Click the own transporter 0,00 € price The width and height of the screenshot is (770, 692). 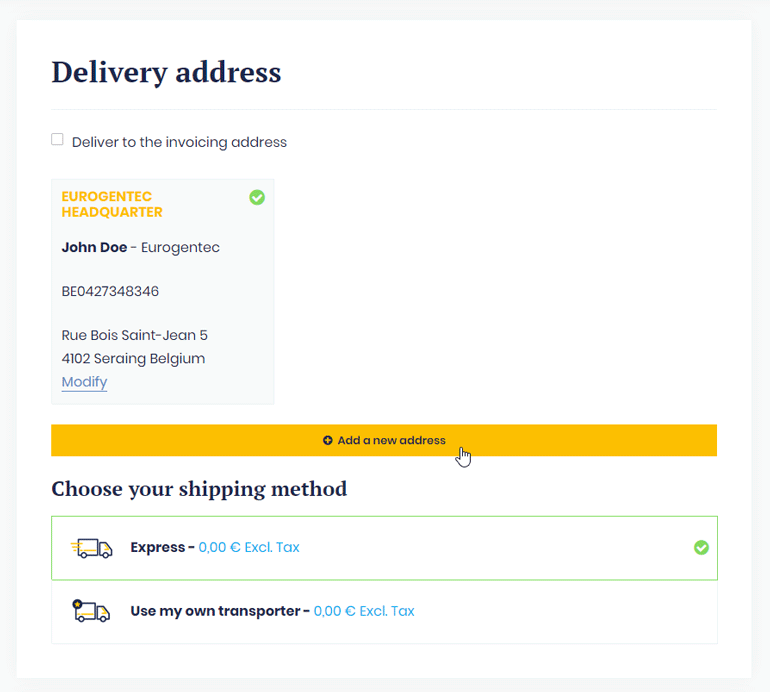(364, 611)
